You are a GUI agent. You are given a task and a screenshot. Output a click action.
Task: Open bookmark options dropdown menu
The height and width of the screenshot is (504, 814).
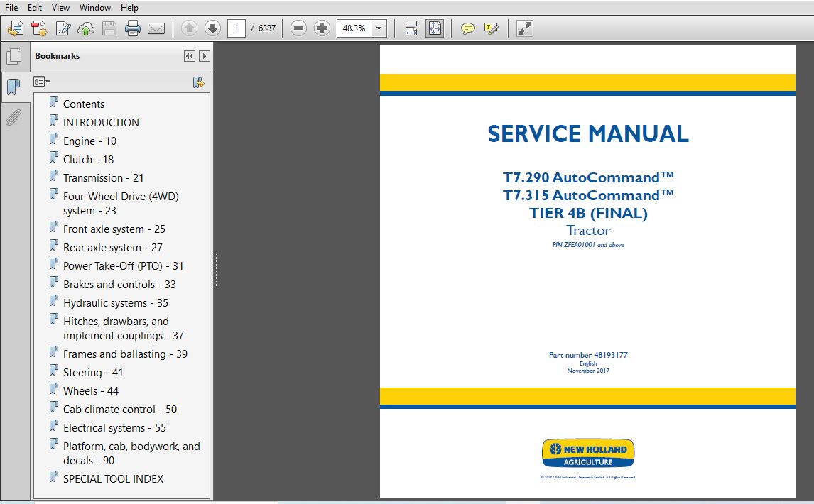pos(42,82)
